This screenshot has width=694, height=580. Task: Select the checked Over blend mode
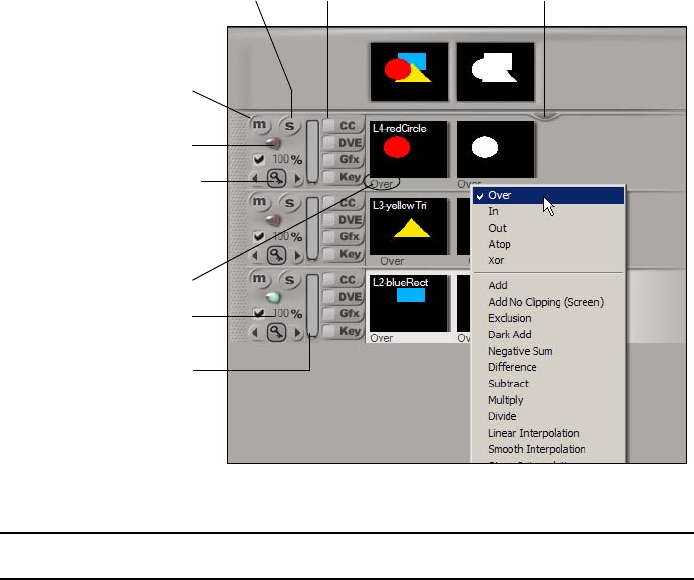tap(548, 195)
